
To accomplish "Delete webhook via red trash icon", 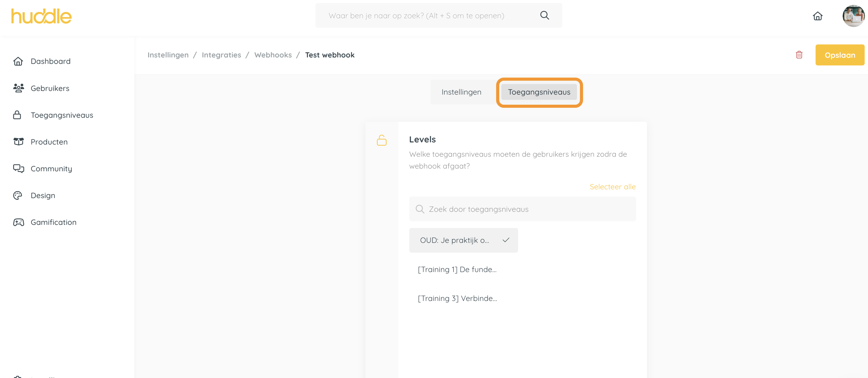I will tap(799, 54).
